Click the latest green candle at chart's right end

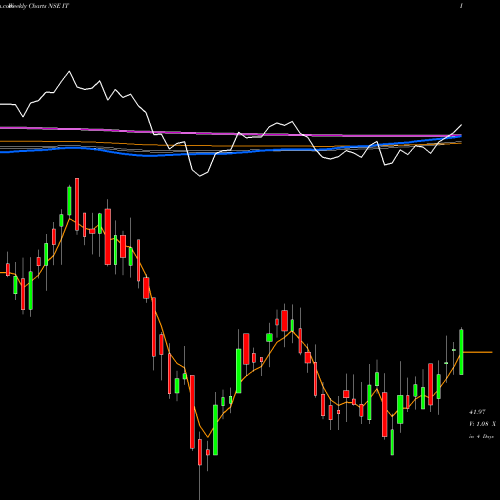coord(461,352)
